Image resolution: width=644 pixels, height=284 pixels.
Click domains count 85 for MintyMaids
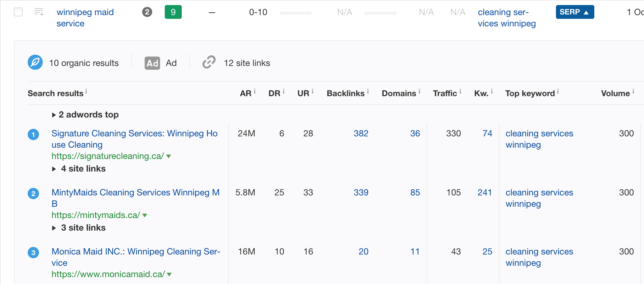(415, 193)
